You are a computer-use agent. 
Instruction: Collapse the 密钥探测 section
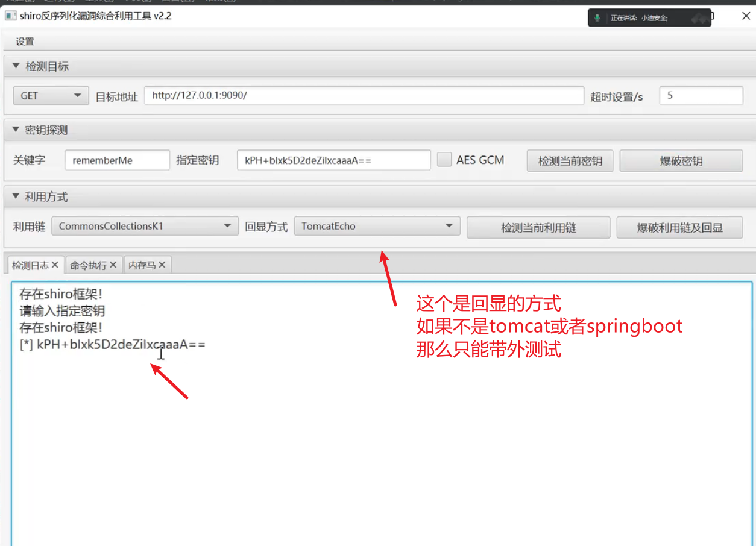click(16, 130)
